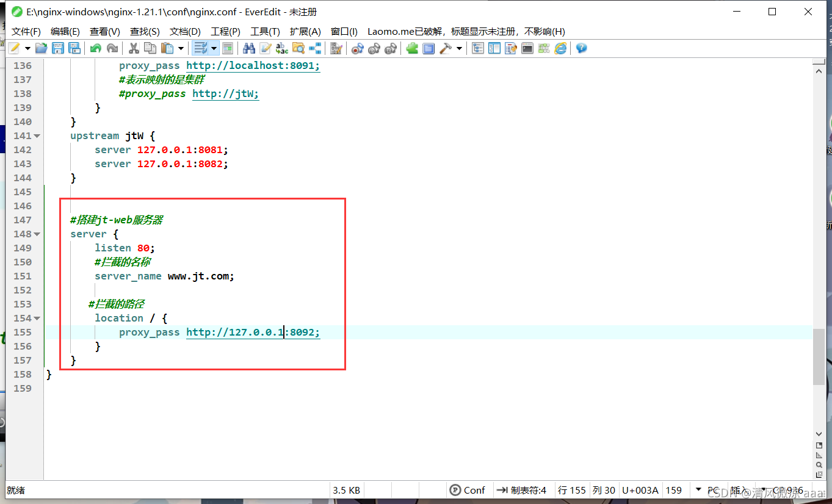
Task: Click the http://127.0.0.1:8092 link on line 155
Action: click(x=253, y=333)
